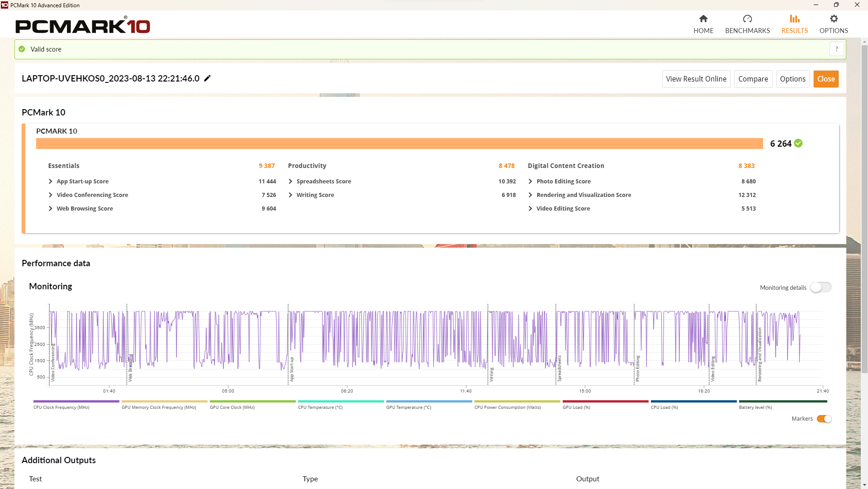Select CPU Temperature legend swatch

(341, 401)
